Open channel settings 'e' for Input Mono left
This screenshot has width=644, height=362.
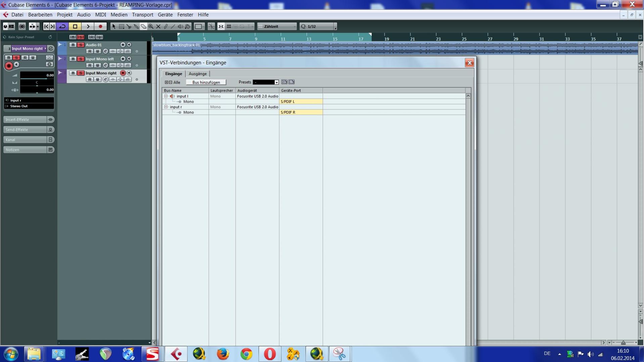point(105,65)
